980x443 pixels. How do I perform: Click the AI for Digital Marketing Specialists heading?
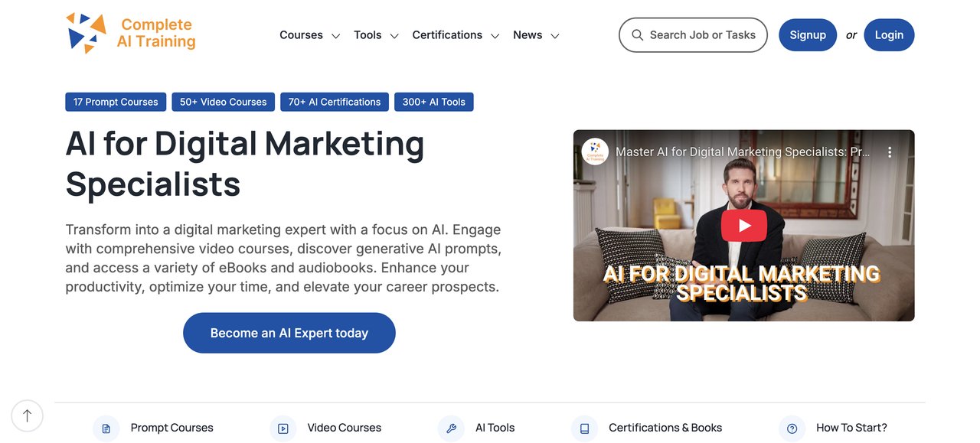[245, 164]
